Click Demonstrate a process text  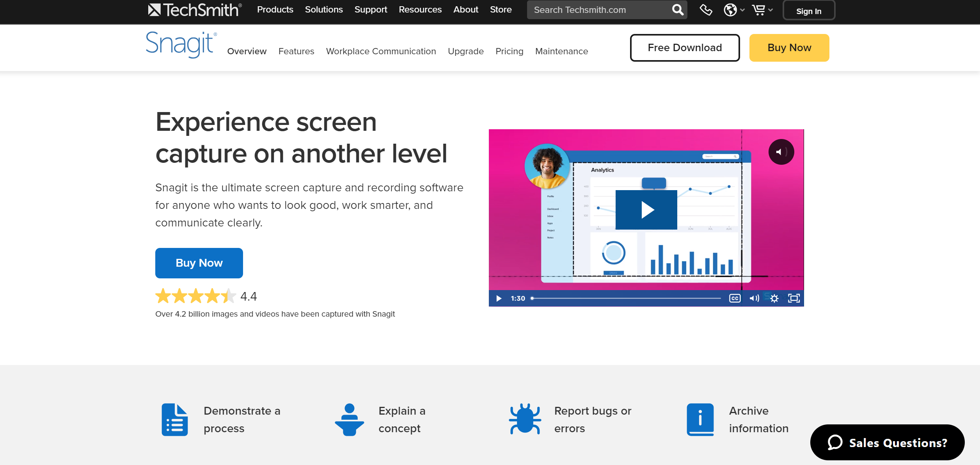click(242, 420)
